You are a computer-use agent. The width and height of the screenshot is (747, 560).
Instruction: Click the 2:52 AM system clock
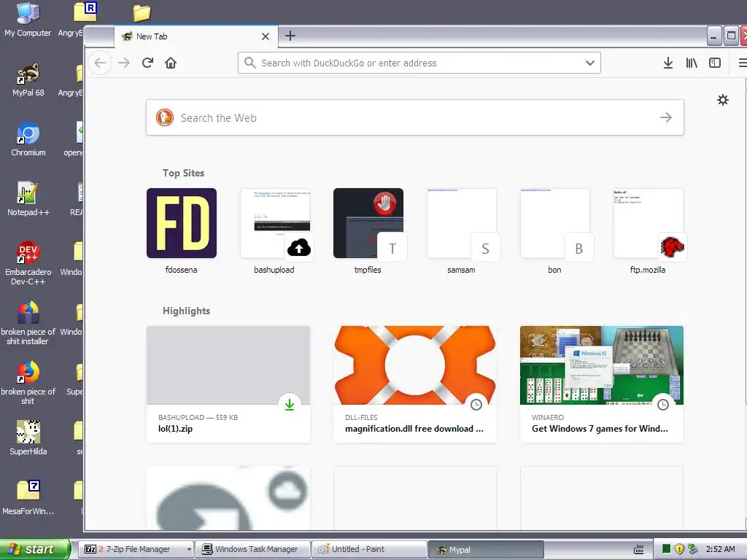click(x=720, y=549)
